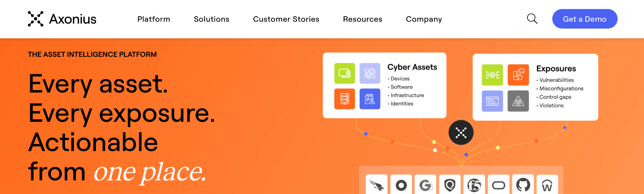Click the blue Identities badge icon
This screenshot has width=644, height=194.
[x=370, y=99]
